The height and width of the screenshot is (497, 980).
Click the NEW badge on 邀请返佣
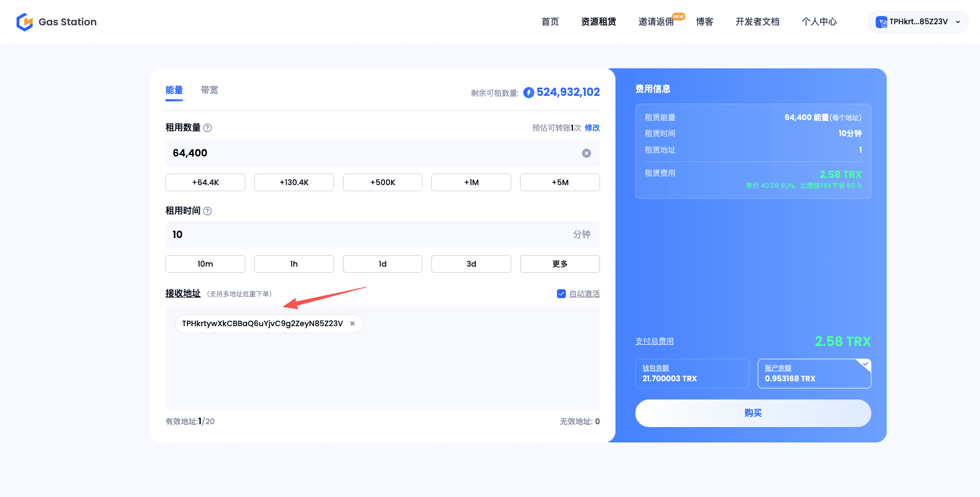pos(678,17)
